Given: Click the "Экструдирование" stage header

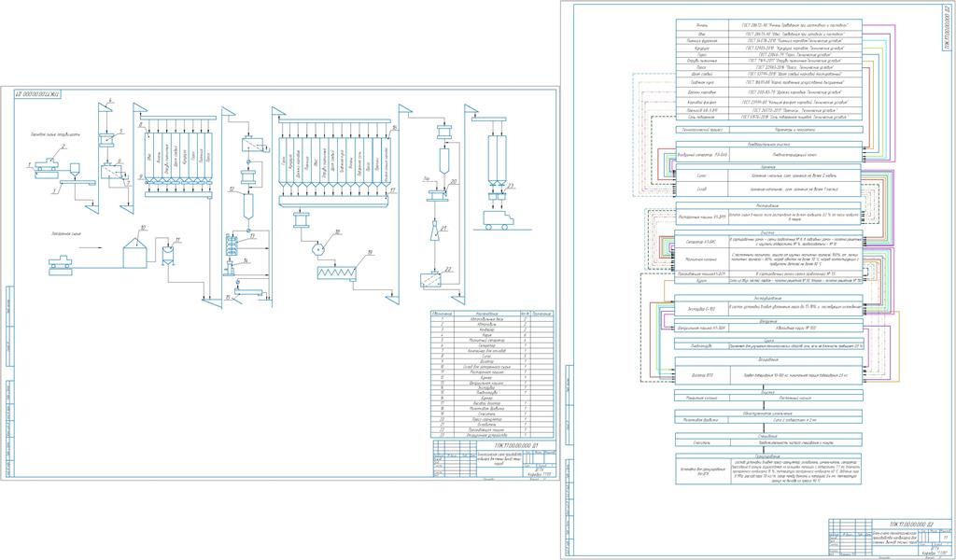Looking at the screenshot, I should (769, 298).
